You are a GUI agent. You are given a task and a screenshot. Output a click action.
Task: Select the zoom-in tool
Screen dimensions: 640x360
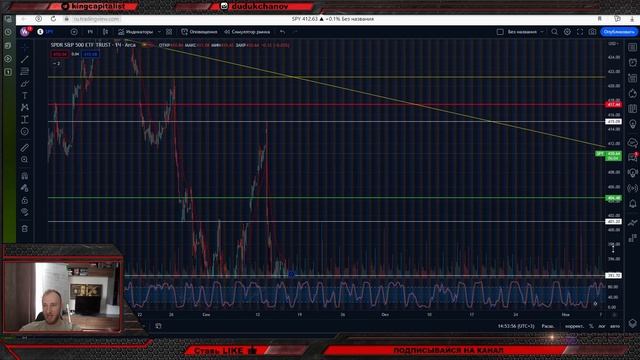click(24, 160)
